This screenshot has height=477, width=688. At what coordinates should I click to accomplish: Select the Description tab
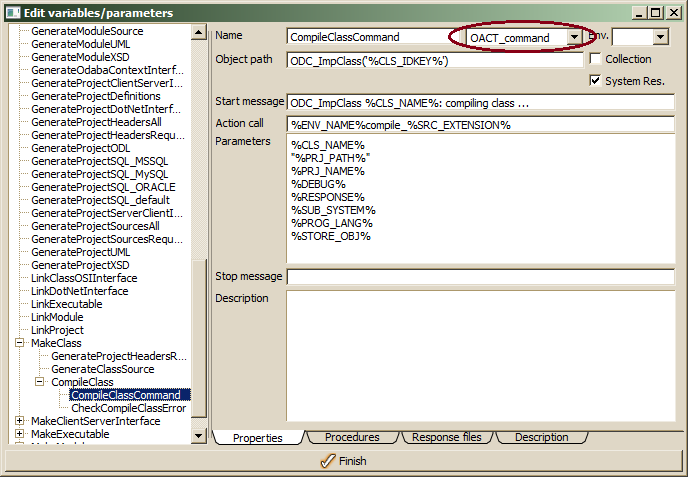coord(541,437)
